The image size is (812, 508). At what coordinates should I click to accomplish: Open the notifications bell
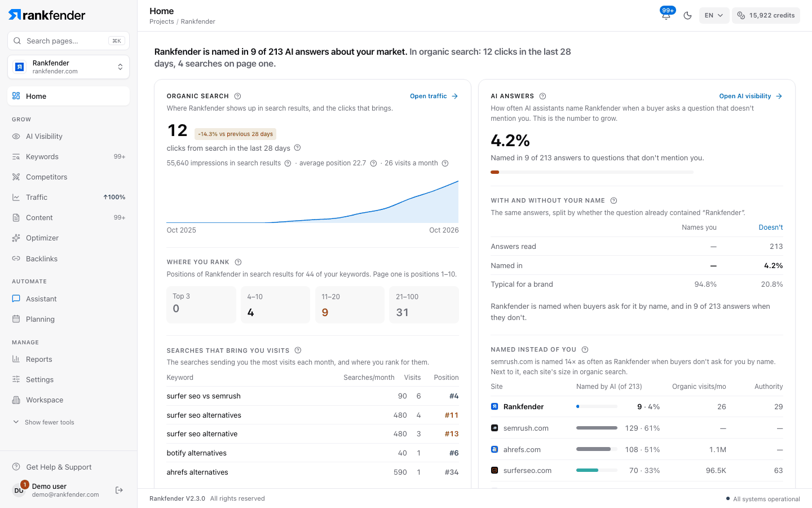coord(666,15)
